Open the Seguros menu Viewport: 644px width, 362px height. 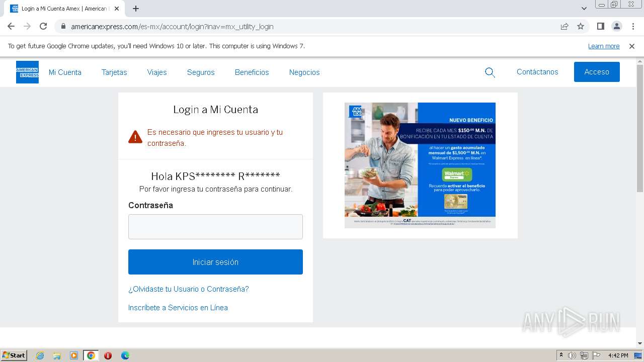click(x=201, y=72)
